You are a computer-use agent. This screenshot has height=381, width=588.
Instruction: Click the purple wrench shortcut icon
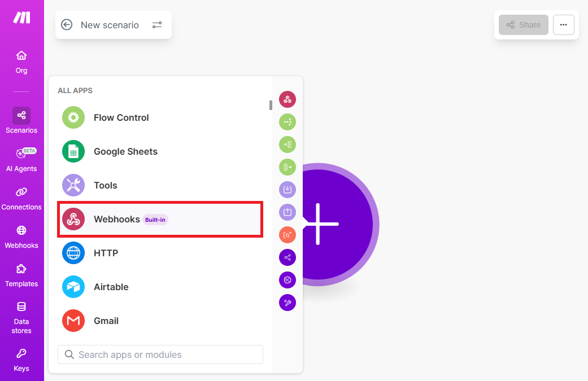tap(288, 303)
